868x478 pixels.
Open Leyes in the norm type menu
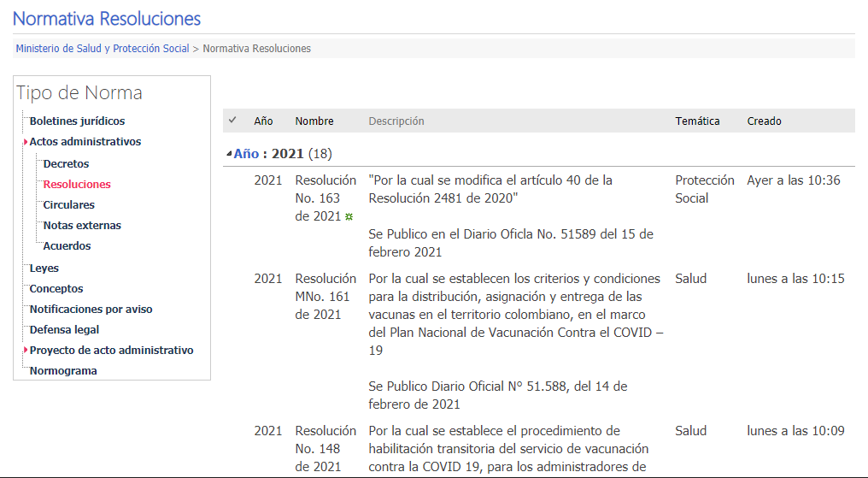click(x=44, y=269)
